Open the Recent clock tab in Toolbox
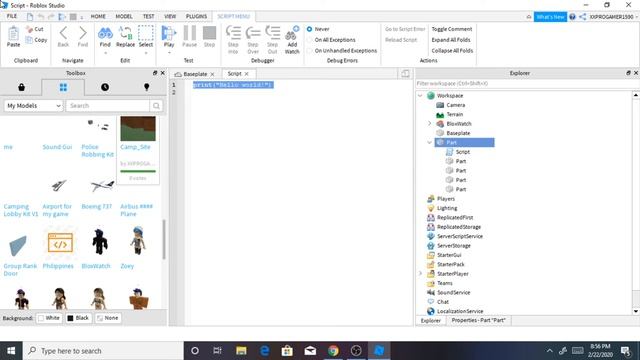640x360 pixels. click(x=105, y=87)
